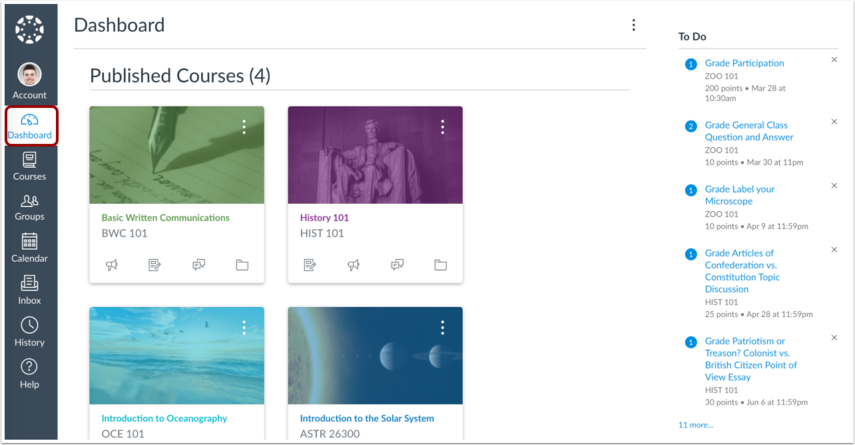
Task: Click the To Do heading
Action: (692, 37)
